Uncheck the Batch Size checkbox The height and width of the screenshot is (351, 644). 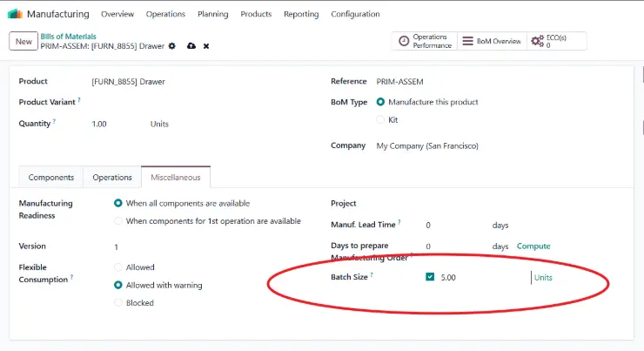(430, 278)
